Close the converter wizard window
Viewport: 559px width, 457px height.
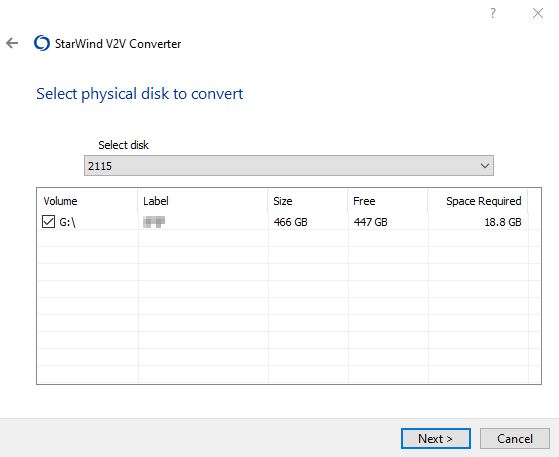click(x=538, y=14)
